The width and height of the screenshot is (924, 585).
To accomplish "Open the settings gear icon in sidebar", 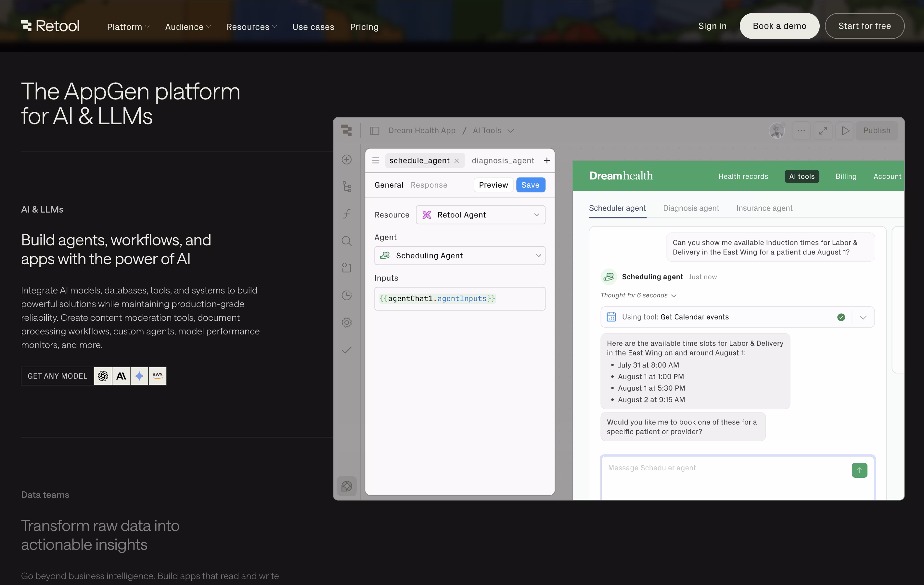I will point(346,322).
